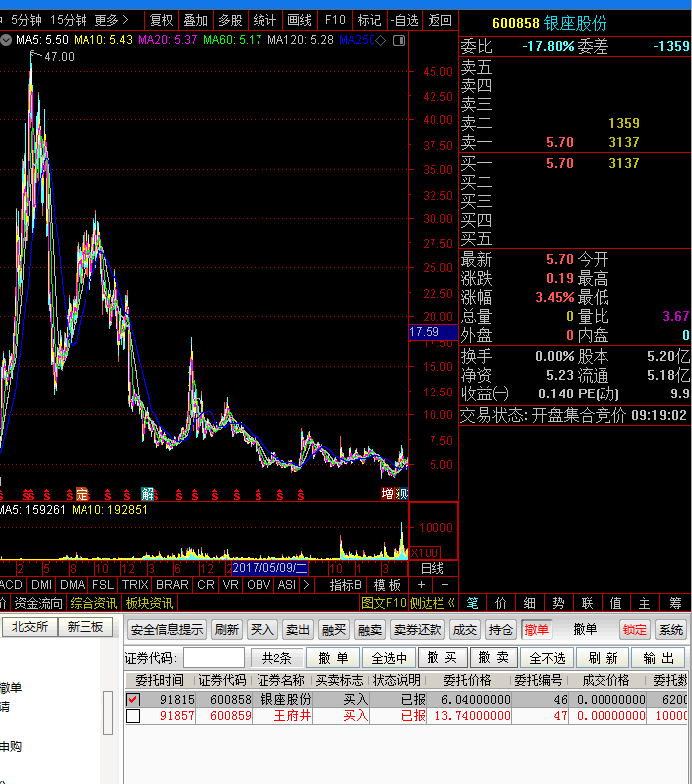Click the orange 定 marker on the chart

[83, 494]
